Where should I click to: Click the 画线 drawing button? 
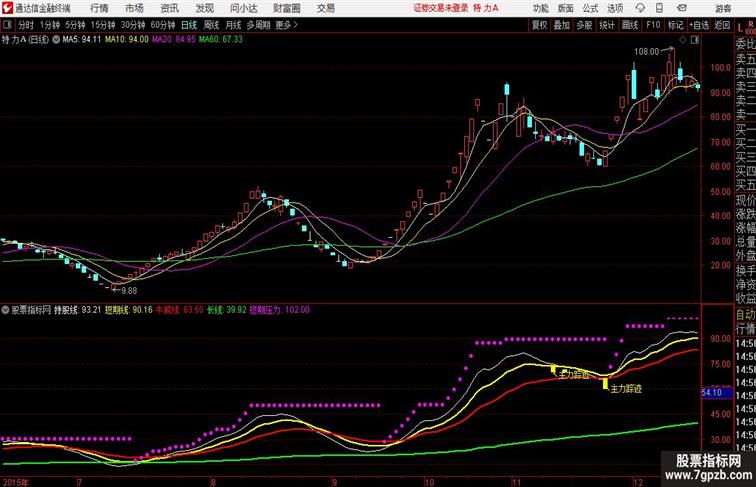coord(630,25)
